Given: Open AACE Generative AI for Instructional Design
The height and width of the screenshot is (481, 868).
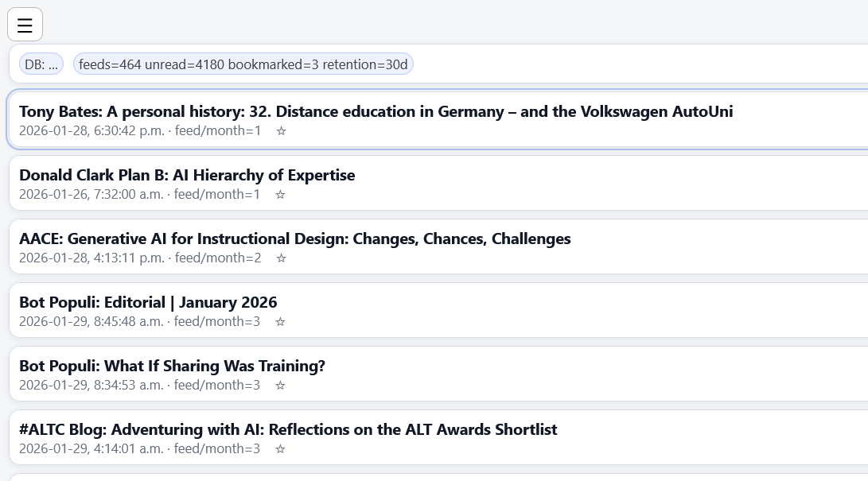Looking at the screenshot, I should pos(294,239).
